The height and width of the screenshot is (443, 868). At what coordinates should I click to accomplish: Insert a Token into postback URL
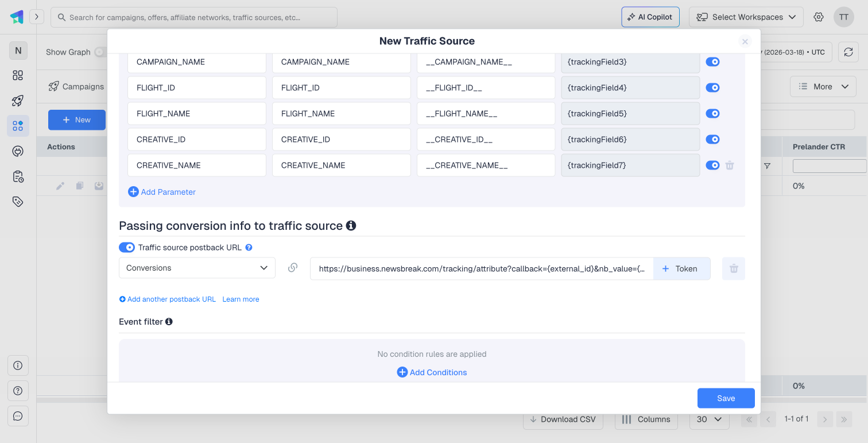coord(680,268)
